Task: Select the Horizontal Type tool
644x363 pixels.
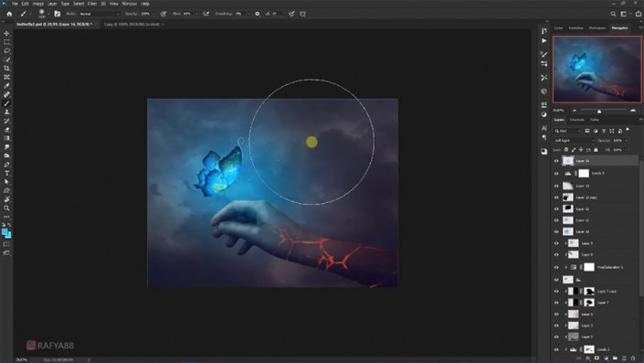Action: pos(6,173)
